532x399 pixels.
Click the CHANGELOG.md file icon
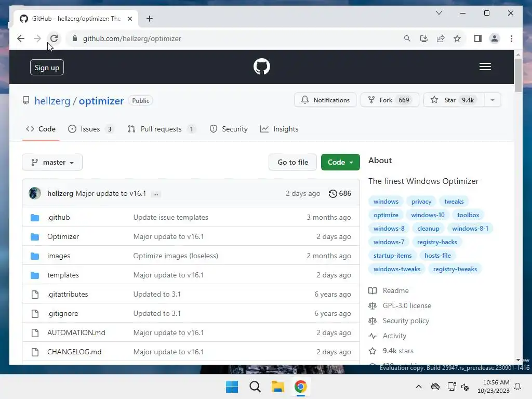[35, 352]
